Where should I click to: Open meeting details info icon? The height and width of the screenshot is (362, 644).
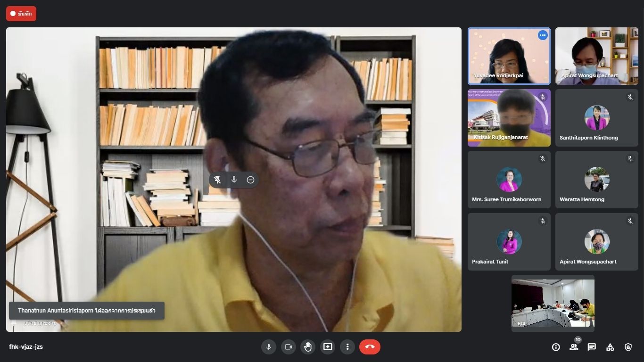click(556, 347)
